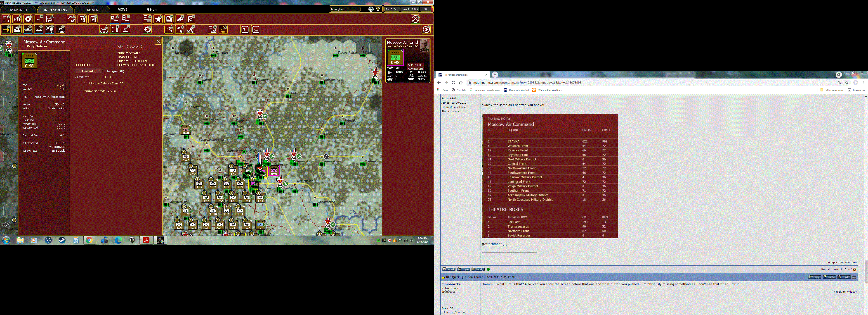This screenshot has height=315, width=868.
Task: Click the commander's report list-globe icon
Action: point(147,19)
